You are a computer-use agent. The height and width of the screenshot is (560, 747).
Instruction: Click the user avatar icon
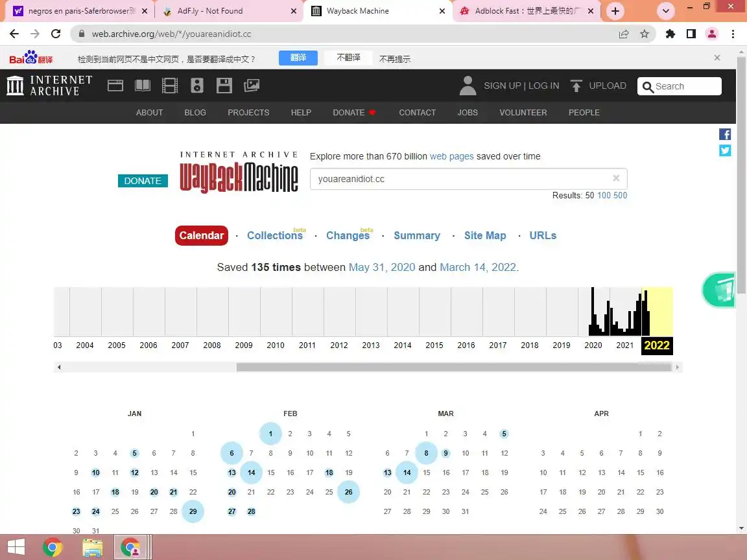468,86
